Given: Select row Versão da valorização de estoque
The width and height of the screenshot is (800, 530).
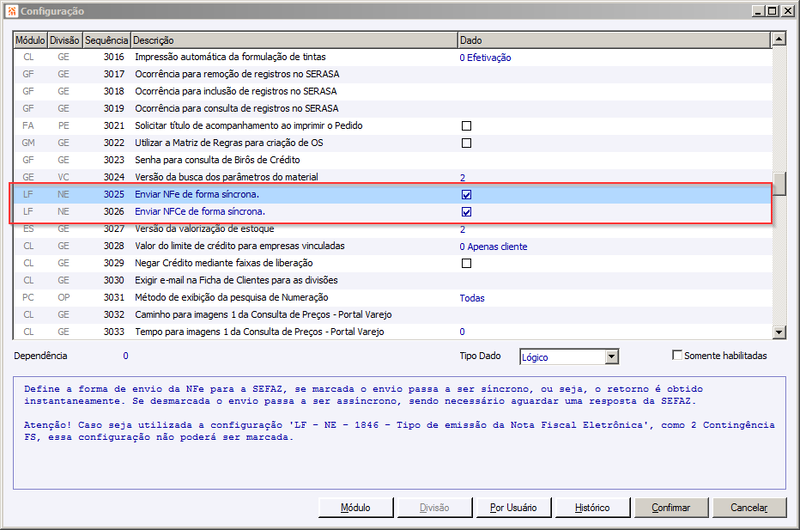Looking at the screenshot, I should 392,229.
